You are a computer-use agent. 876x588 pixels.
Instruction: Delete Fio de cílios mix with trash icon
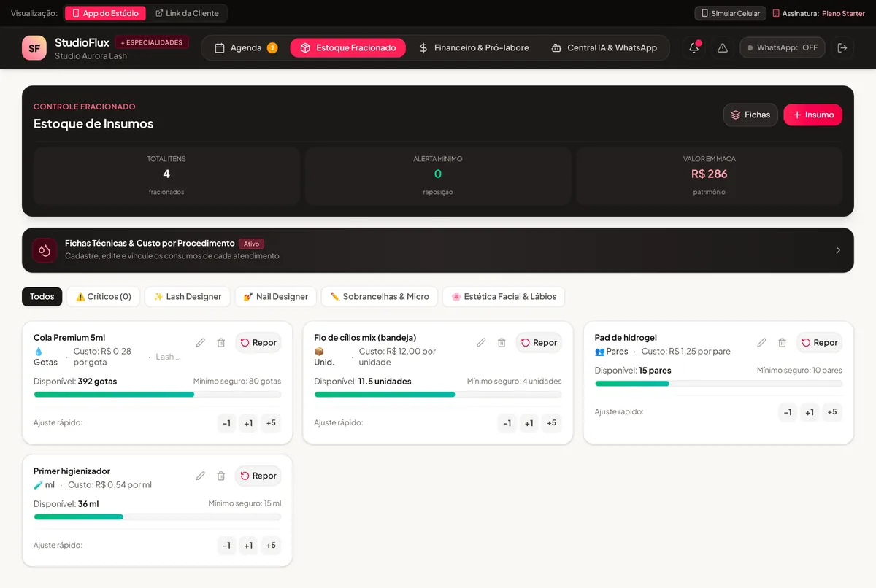502,343
